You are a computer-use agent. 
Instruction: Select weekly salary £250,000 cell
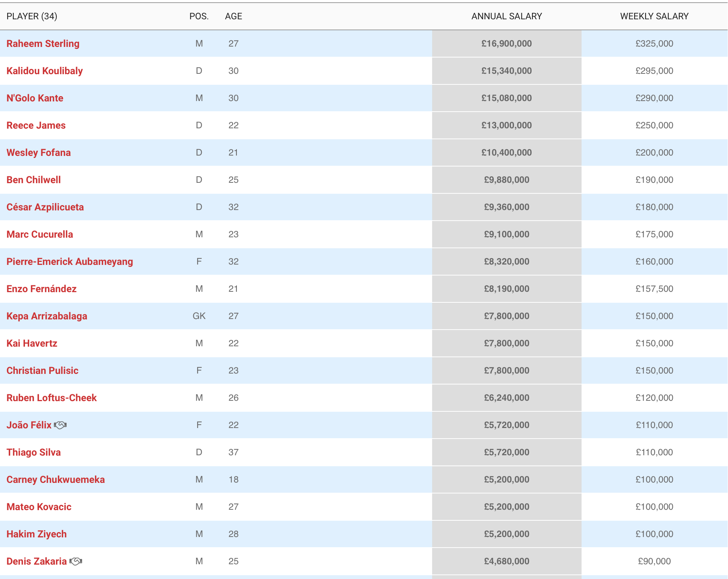coord(654,125)
